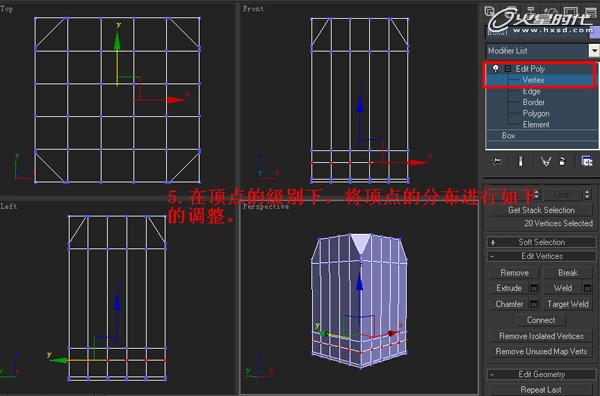Click the Make Unique icon

[546, 161]
